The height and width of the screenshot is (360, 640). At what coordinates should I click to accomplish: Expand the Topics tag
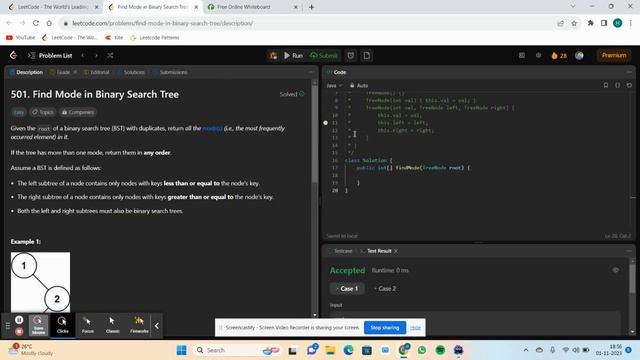point(42,112)
